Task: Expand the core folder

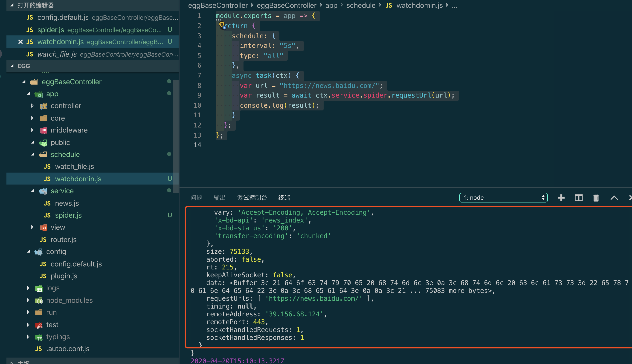Action: point(32,118)
